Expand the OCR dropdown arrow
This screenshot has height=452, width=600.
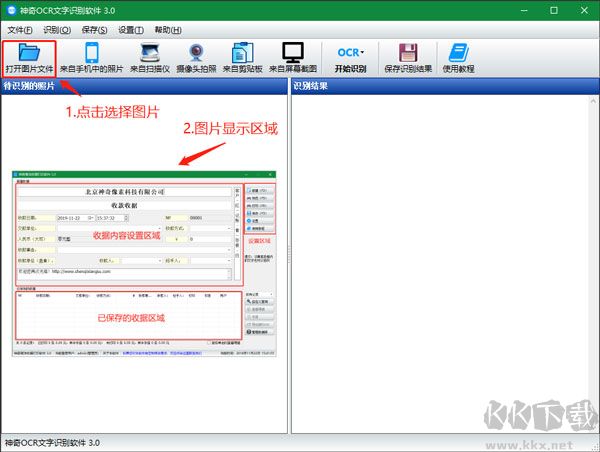tap(362, 52)
